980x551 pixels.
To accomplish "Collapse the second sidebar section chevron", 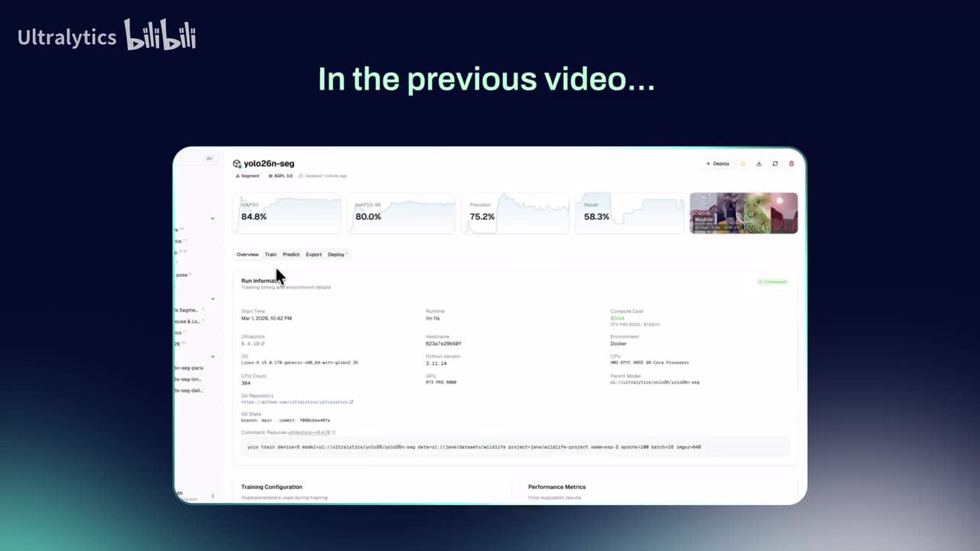I will click(213, 299).
